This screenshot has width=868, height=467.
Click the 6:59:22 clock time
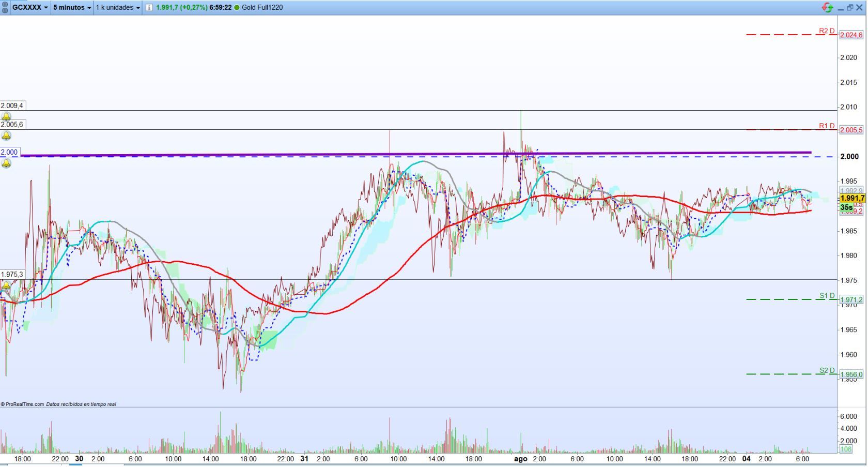pos(221,7)
